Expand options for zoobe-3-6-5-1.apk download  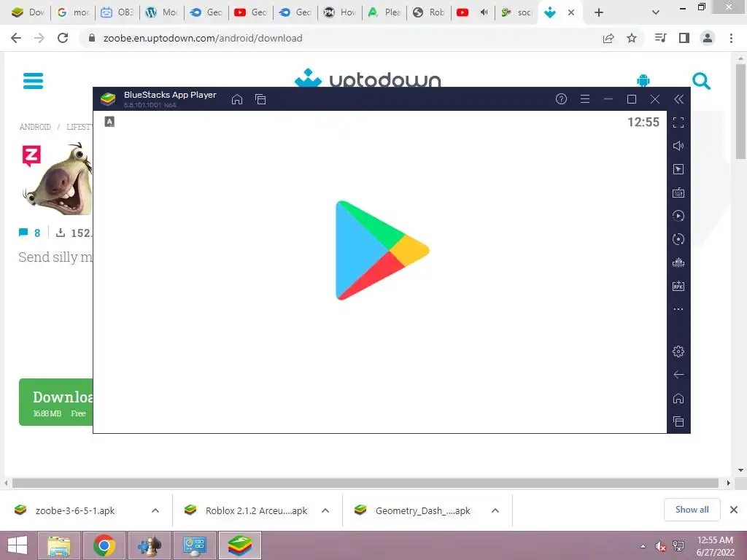[155, 510]
